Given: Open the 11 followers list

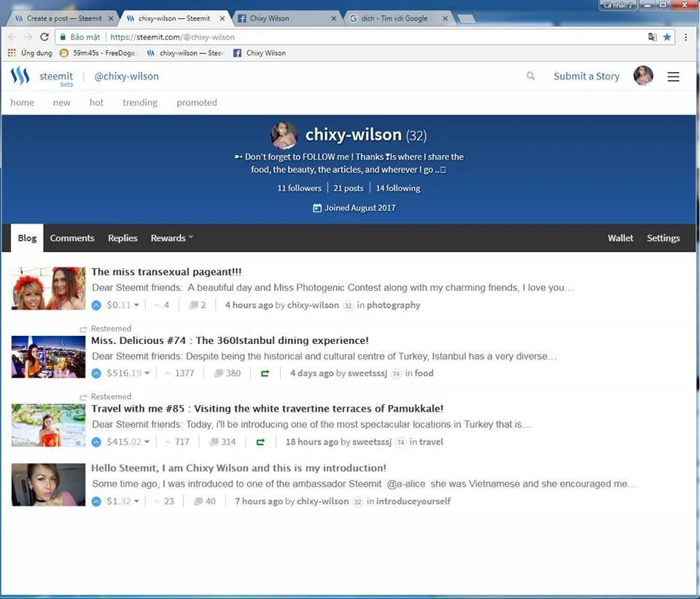Looking at the screenshot, I should coord(299,188).
